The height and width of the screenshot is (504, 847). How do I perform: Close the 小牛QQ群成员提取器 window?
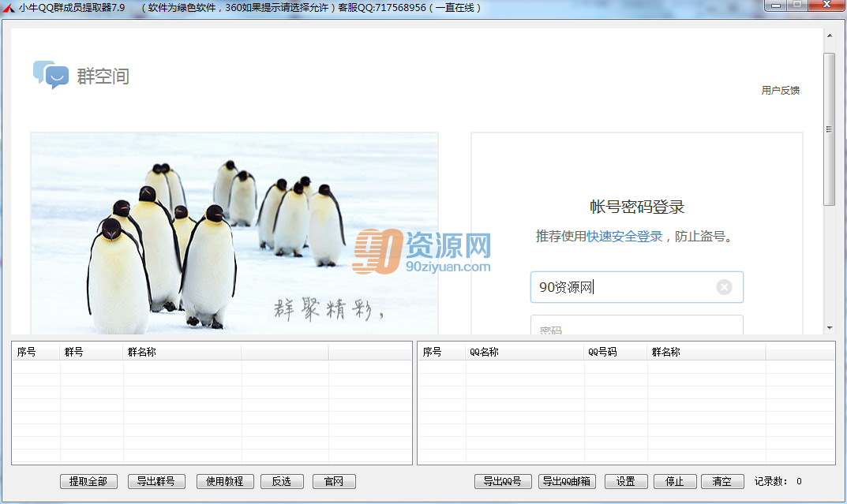826,6
